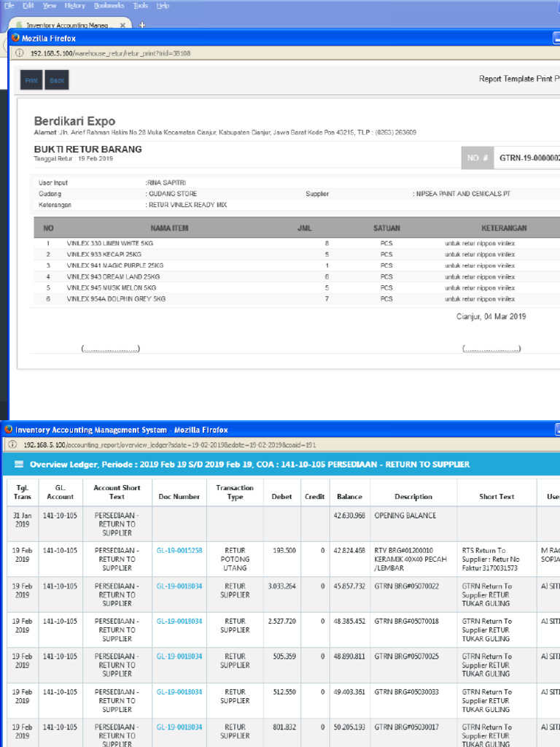This screenshot has height=747, width=560.
Task: Click site info icon beside overview_ledger URL
Action: pos(12,444)
